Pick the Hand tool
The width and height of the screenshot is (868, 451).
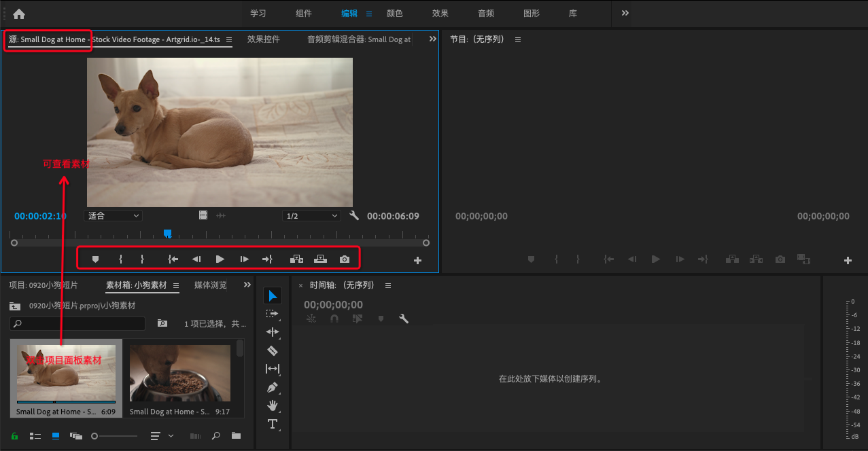273,405
